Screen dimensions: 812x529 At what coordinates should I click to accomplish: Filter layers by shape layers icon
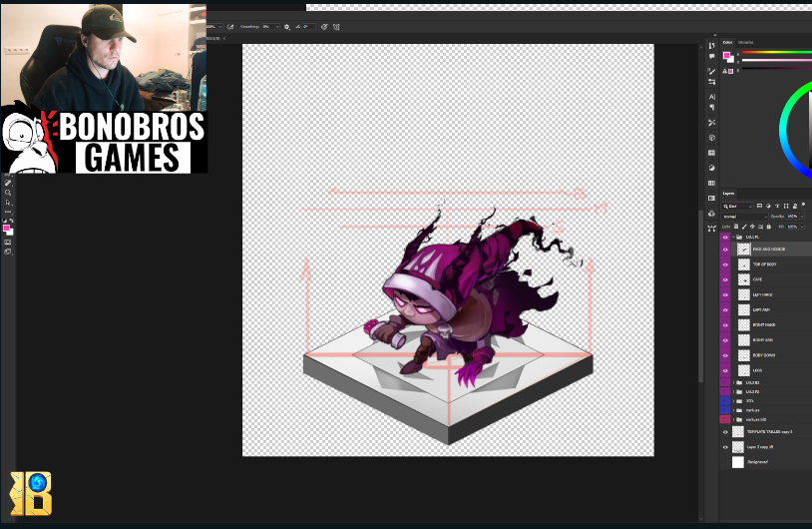[x=786, y=206]
